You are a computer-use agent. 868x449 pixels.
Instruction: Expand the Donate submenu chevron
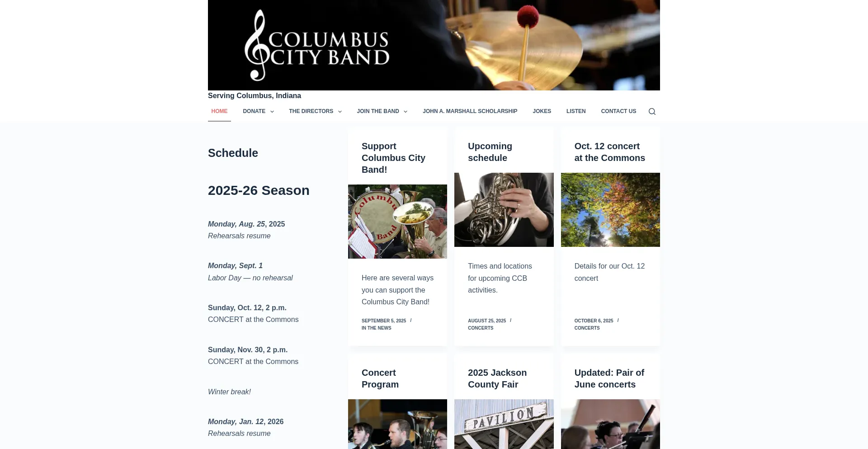[272, 112]
